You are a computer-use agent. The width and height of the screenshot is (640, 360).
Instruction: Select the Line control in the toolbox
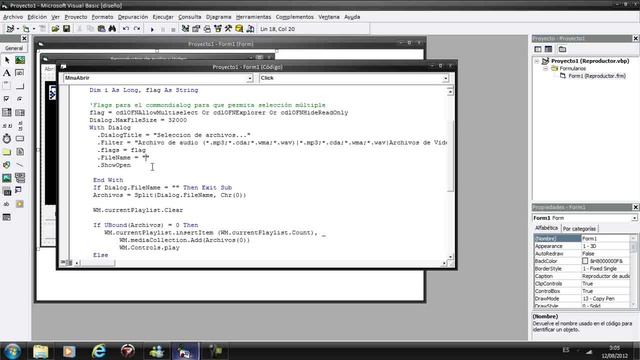[x=20, y=165]
